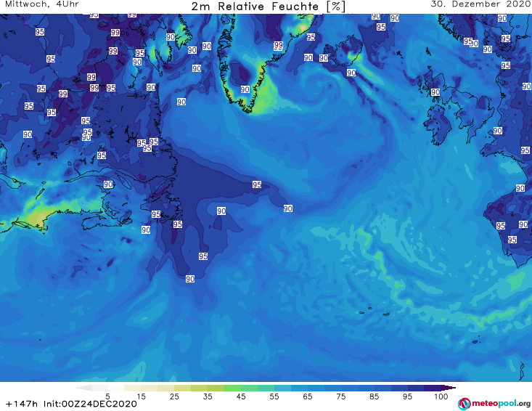Screen dimensions: 532x411
Task: Click the '75' value on the color scale
Action: 340,396
